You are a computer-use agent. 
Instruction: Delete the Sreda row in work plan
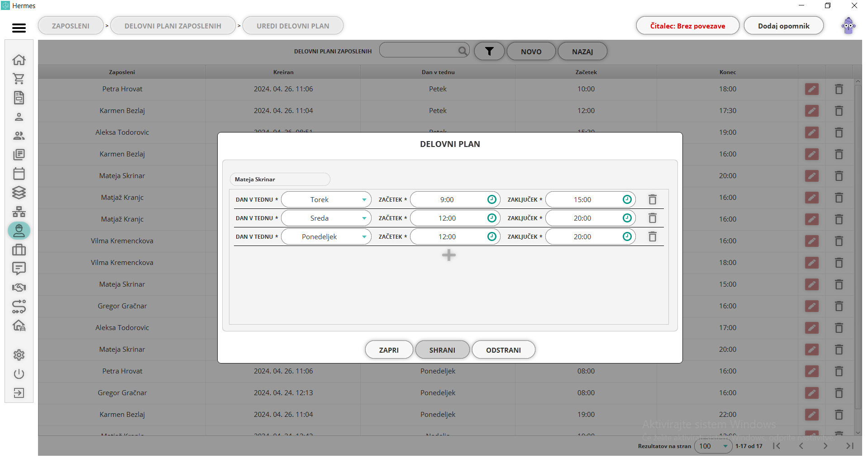(652, 218)
